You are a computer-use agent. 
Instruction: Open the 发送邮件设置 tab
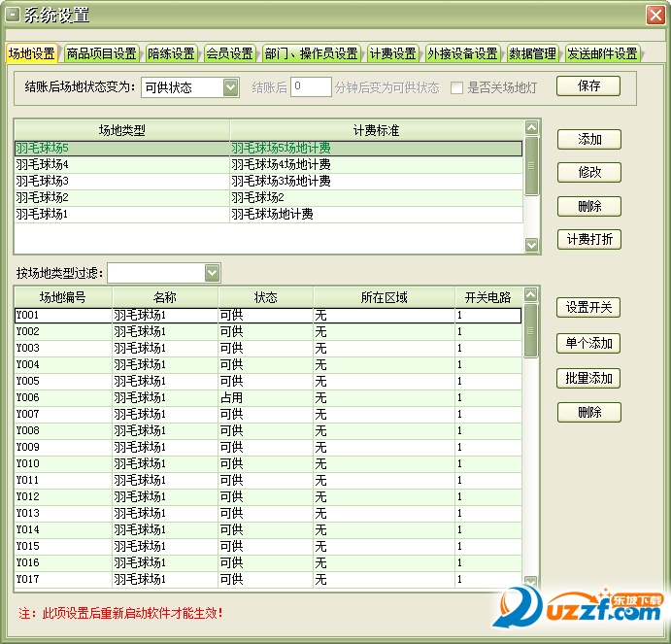tap(602, 53)
